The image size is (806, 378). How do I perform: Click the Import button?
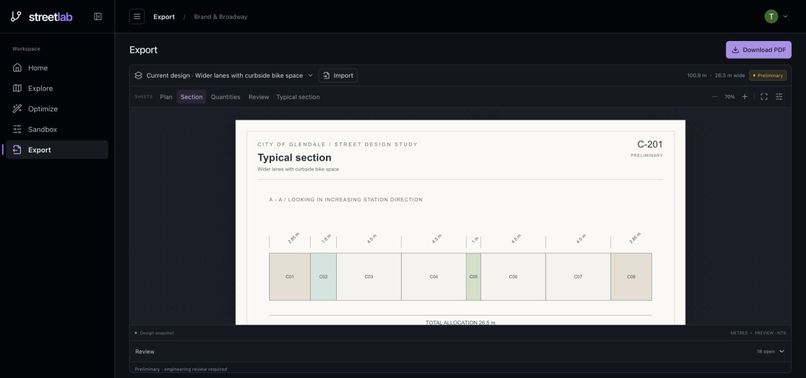[x=338, y=76]
